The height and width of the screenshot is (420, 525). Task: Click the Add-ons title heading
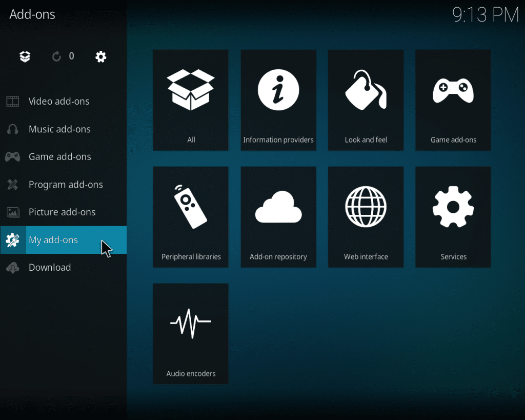point(32,14)
